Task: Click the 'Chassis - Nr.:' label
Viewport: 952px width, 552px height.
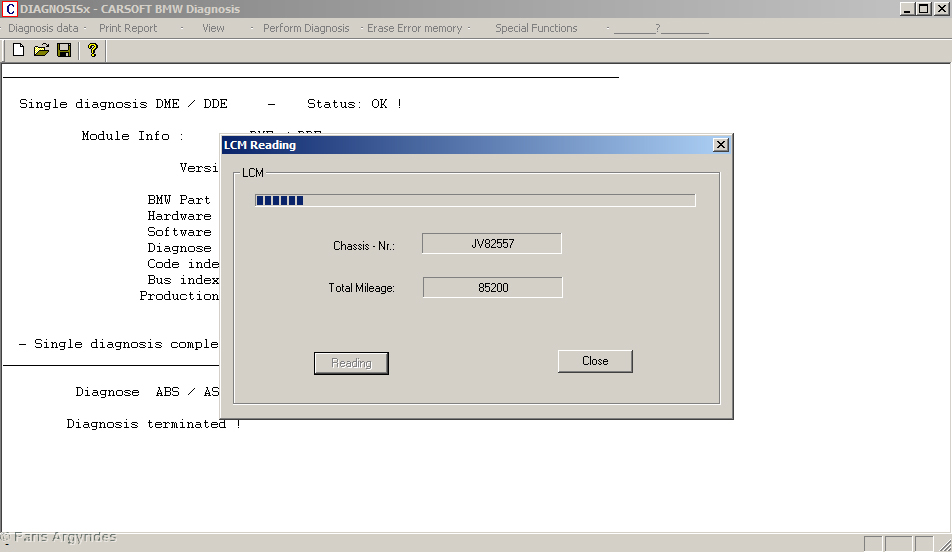Action: 364,246
